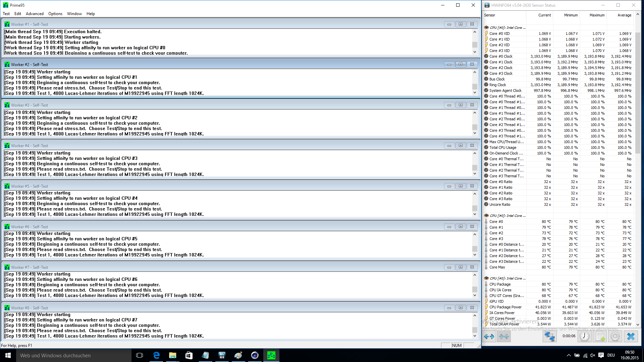Screen dimensions: 644x362
Task: Open the Options menu in Prime95
Action: pyautogui.click(x=55, y=14)
